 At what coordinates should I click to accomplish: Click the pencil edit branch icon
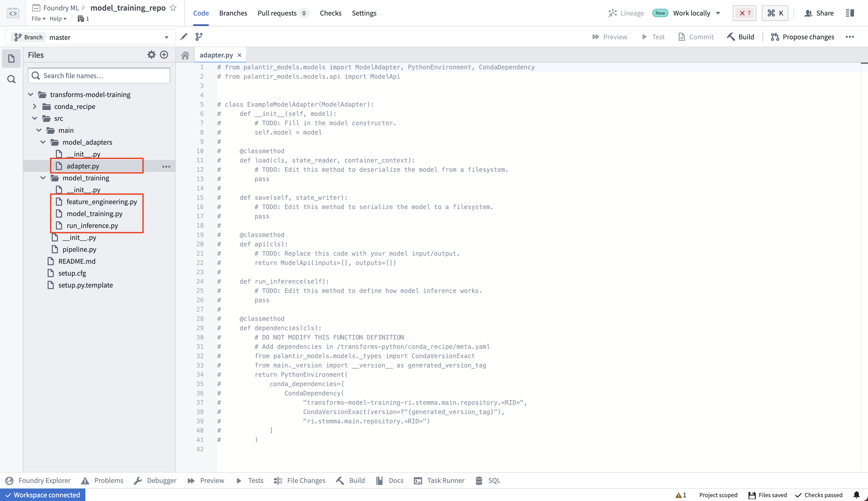[x=184, y=37]
